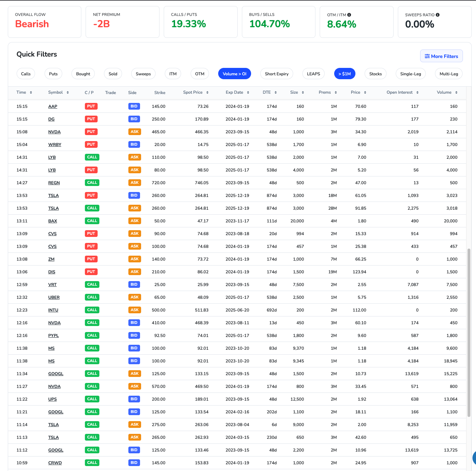This screenshot has width=476, height=471.
Task: Disable the active Volume > OI filter
Action: click(x=234, y=74)
